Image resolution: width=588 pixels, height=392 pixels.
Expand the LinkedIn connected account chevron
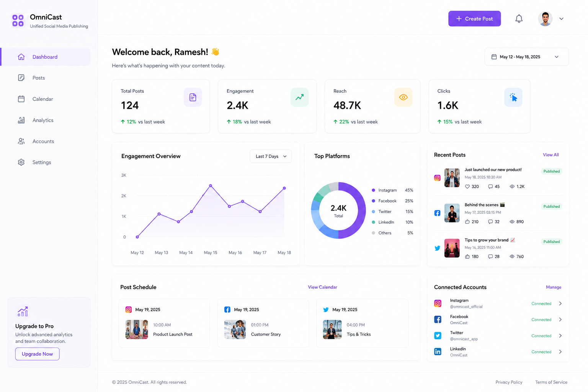click(x=560, y=352)
